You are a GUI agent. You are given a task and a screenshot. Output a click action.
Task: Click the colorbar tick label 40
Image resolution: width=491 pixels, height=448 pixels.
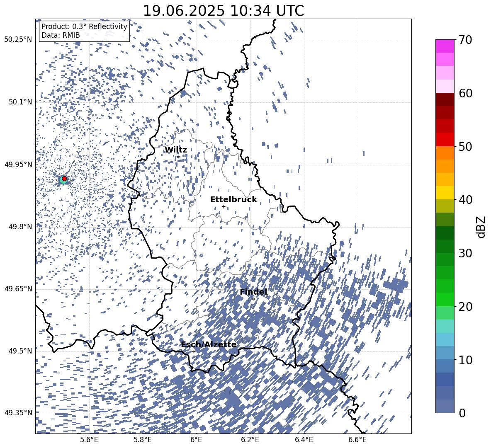(465, 200)
